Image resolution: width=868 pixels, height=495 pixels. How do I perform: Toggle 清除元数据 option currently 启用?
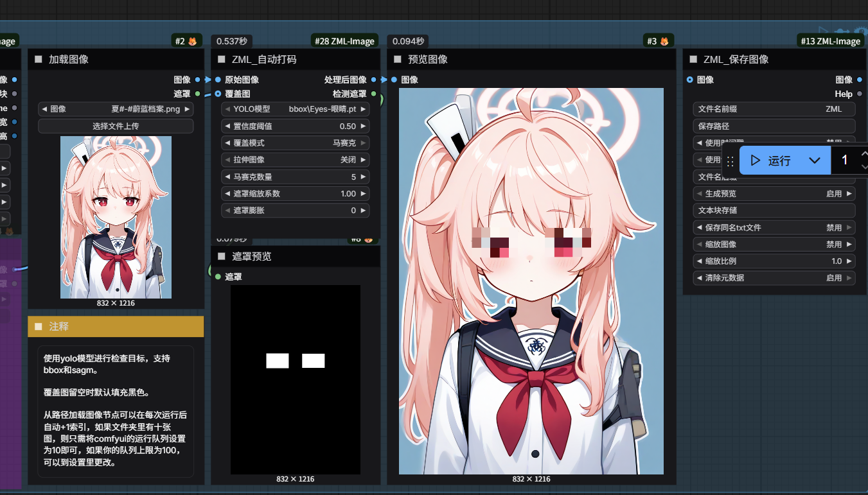pyautogui.click(x=774, y=278)
